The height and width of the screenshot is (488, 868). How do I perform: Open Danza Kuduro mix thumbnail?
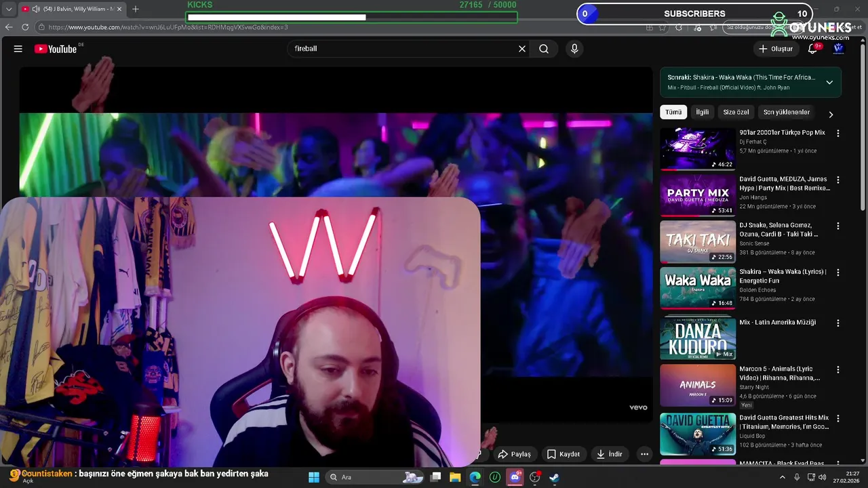click(x=698, y=338)
